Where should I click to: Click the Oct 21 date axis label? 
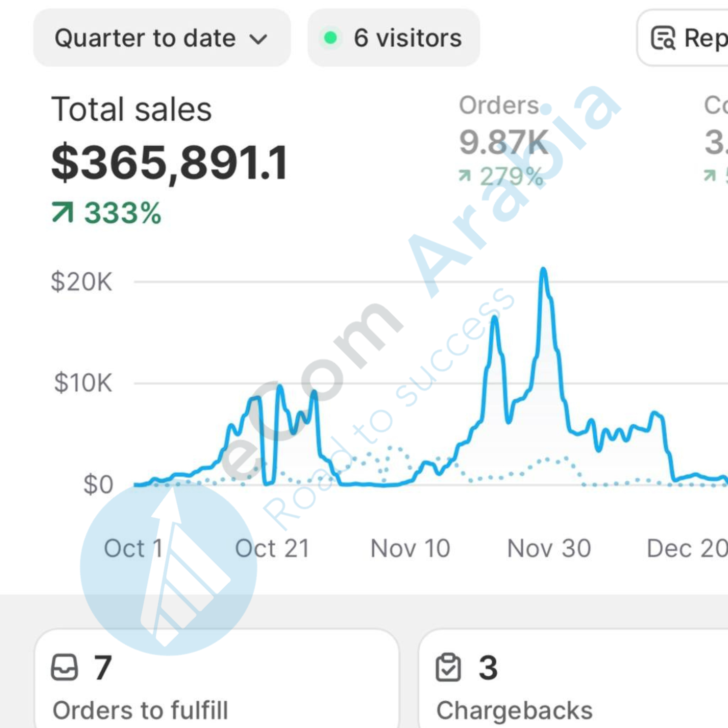tap(272, 548)
